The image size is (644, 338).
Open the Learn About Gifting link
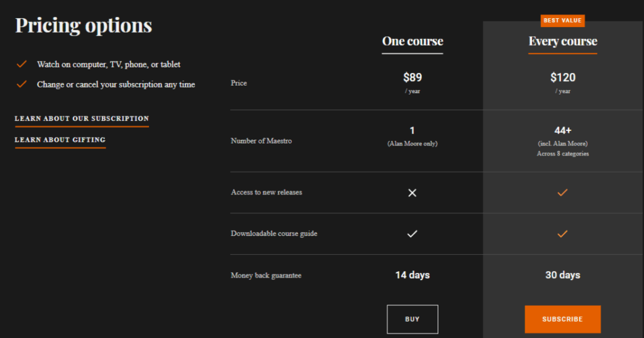click(x=60, y=140)
